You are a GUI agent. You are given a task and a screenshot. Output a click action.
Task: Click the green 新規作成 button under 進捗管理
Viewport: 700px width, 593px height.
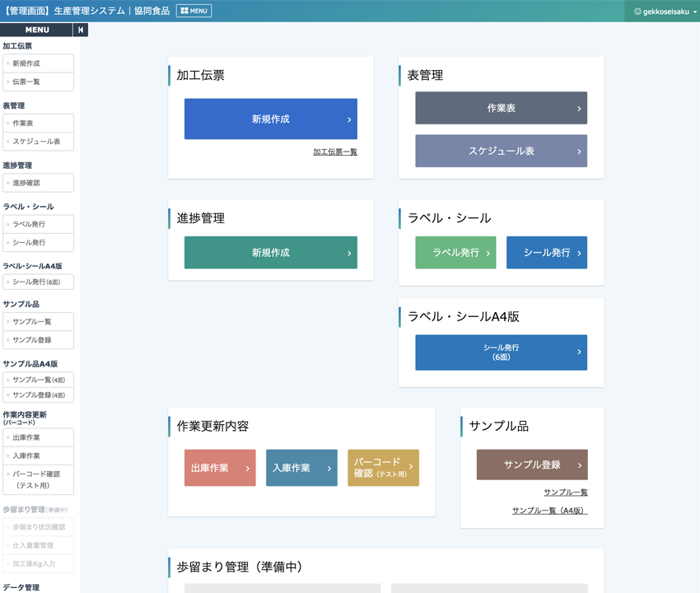point(270,253)
